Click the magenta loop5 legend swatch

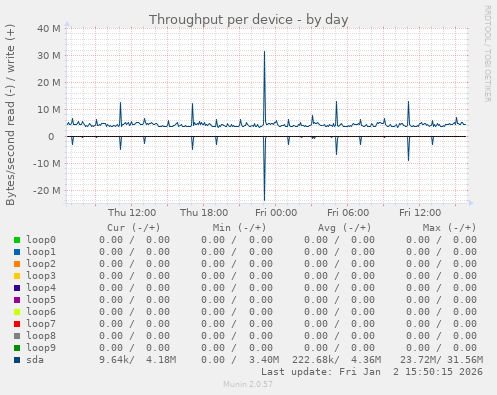pyautogui.click(x=17, y=300)
